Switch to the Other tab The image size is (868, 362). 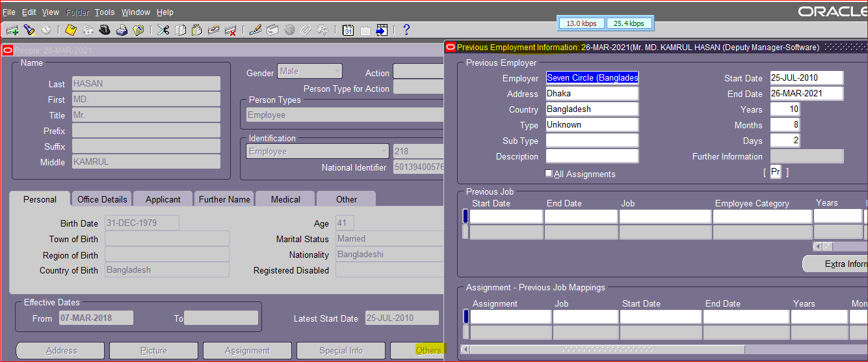click(347, 199)
